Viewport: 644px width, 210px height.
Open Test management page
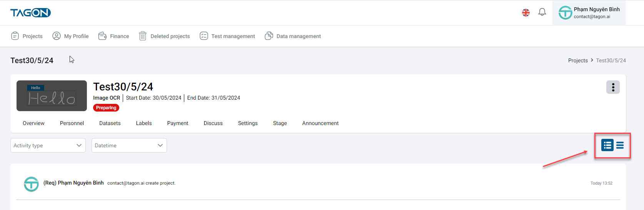tap(227, 36)
